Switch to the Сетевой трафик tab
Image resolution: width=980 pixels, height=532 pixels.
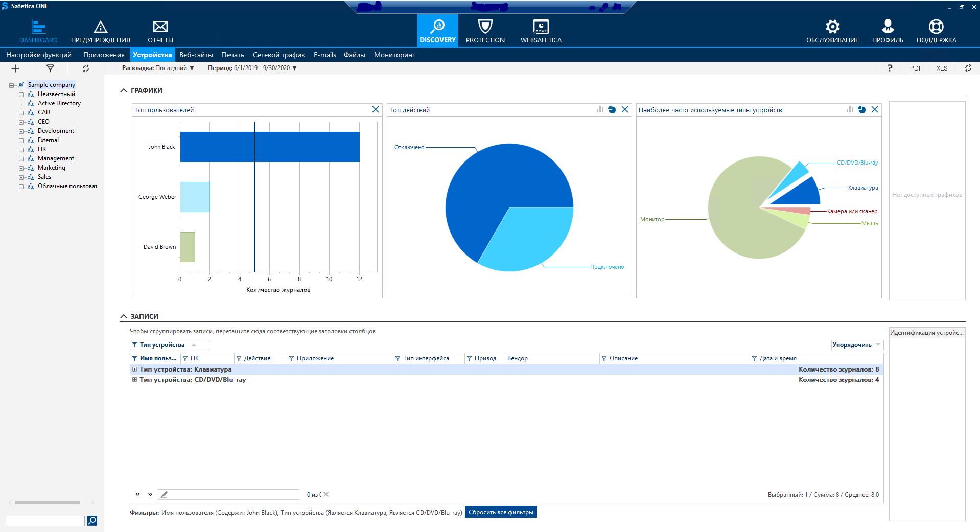278,55
